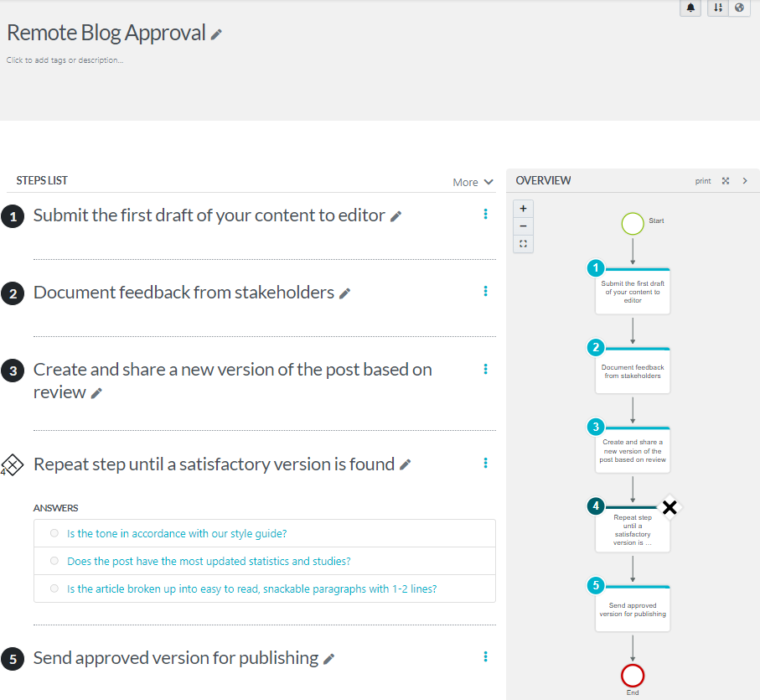Open options menu for step 1
The height and width of the screenshot is (700, 760).
[485, 215]
